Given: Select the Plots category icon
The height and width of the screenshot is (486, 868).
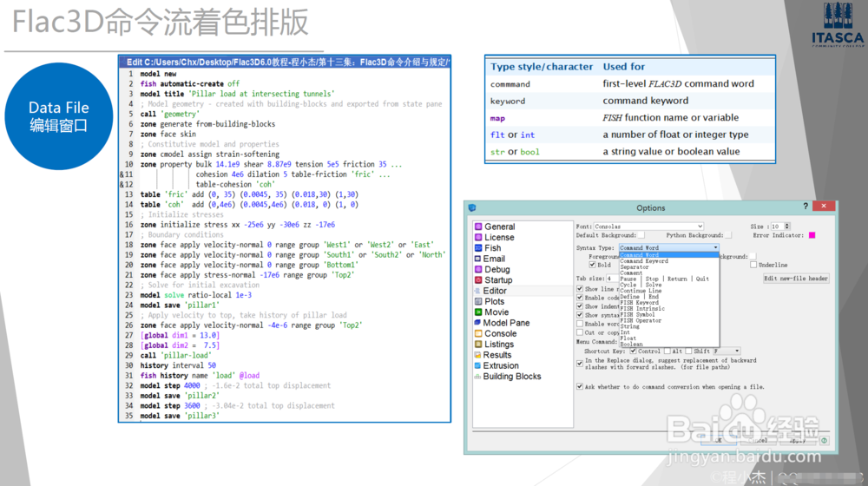Looking at the screenshot, I should click(478, 301).
